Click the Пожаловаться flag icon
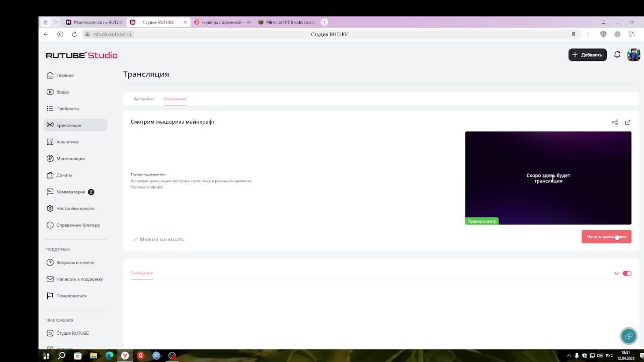The height and width of the screenshot is (362, 644). pos(50,296)
